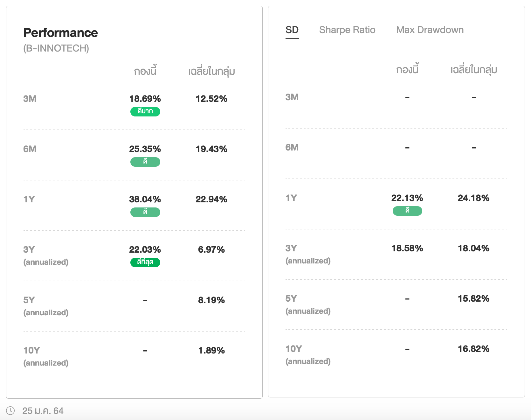Click the clock icon beside the date
Viewport: 531px width, 420px height.
[10, 411]
